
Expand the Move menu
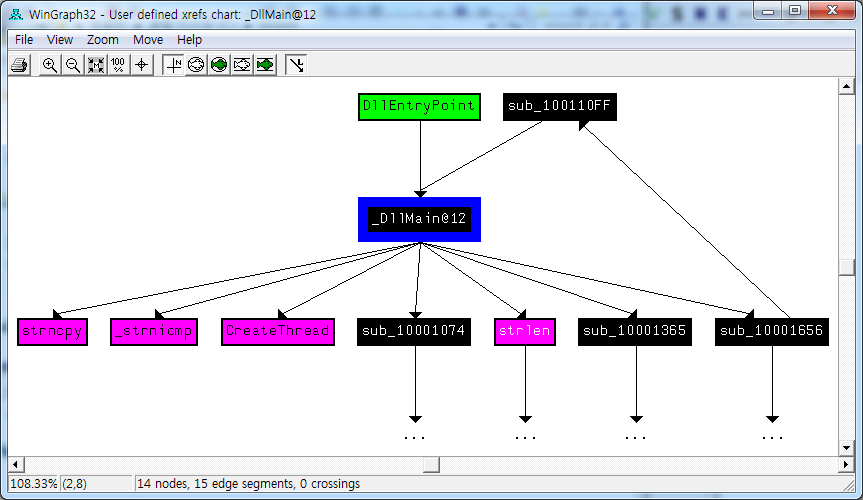(148, 40)
